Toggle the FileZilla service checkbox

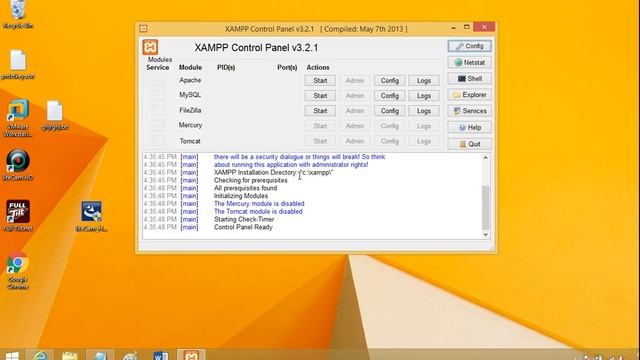click(x=158, y=110)
